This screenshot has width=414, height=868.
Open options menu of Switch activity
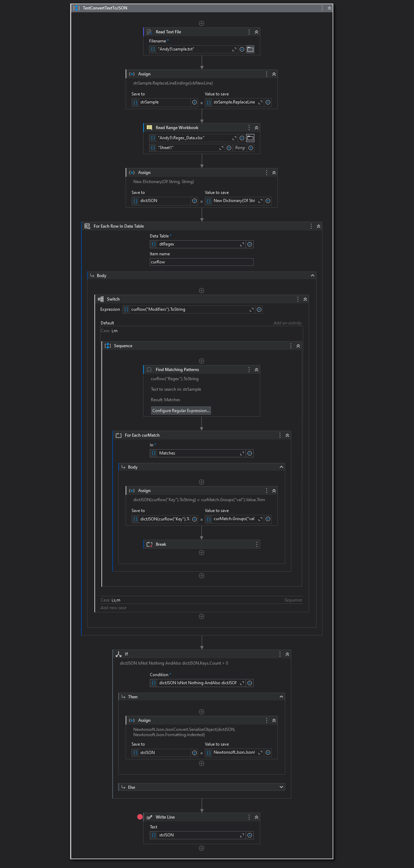click(x=298, y=299)
